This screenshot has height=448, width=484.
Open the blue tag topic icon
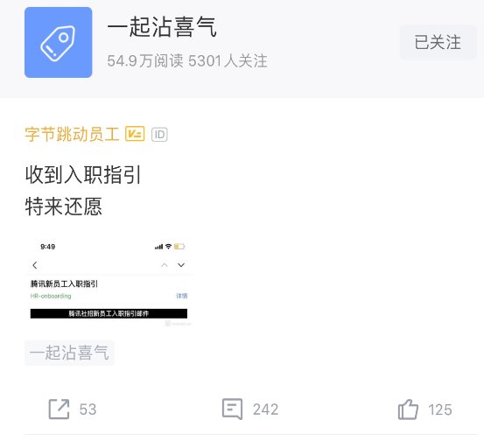click(59, 42)
